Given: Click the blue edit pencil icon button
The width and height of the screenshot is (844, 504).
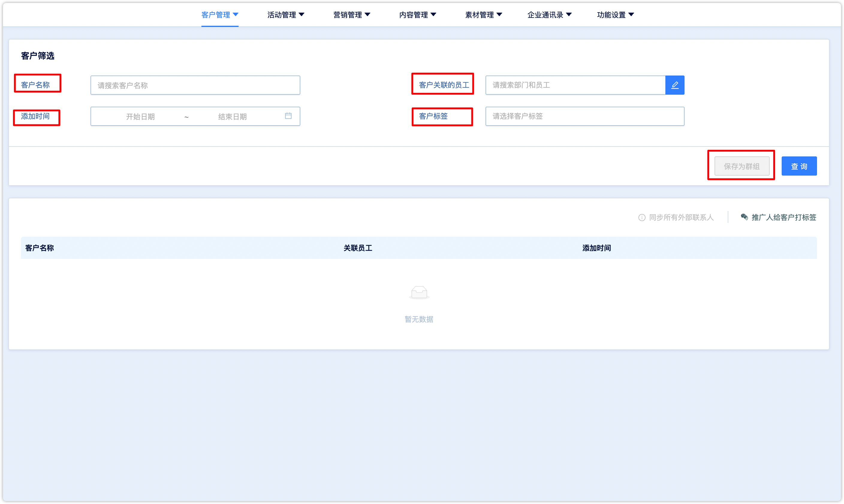Looking at the screenshot, I should coord(675,85).
